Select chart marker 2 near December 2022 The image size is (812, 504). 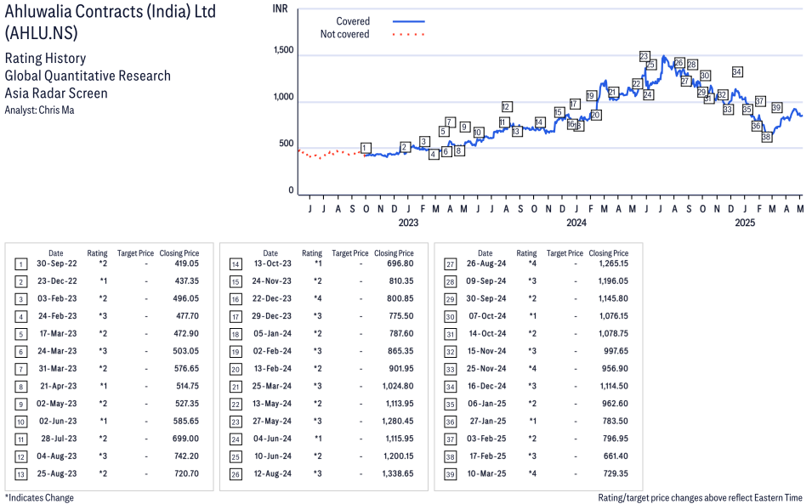point(405,147)
